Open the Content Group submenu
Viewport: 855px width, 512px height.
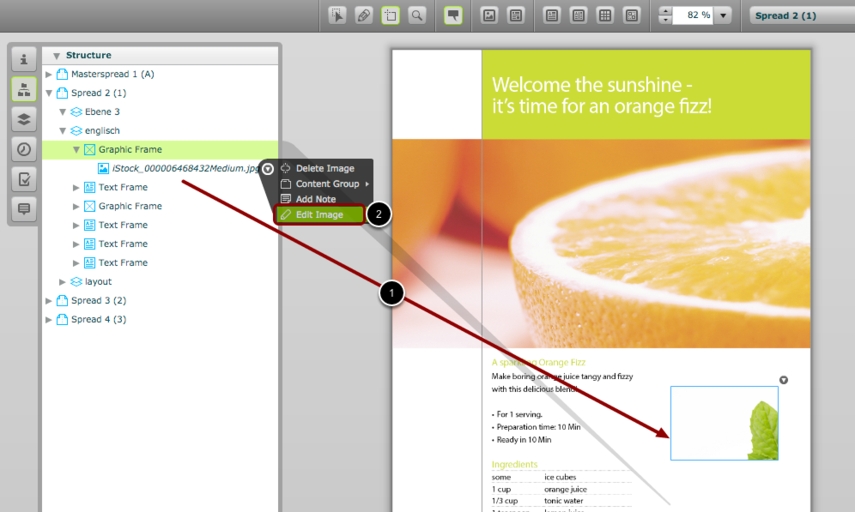coord(324,184)
